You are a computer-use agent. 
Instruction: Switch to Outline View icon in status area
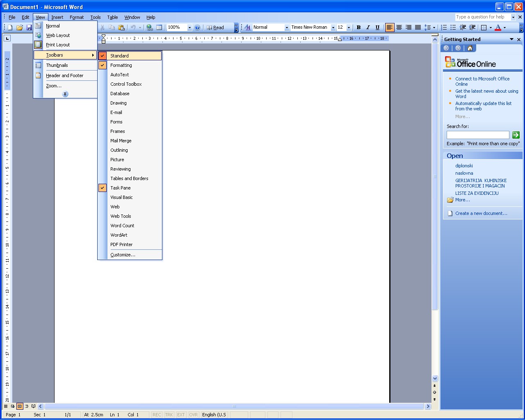27,406
